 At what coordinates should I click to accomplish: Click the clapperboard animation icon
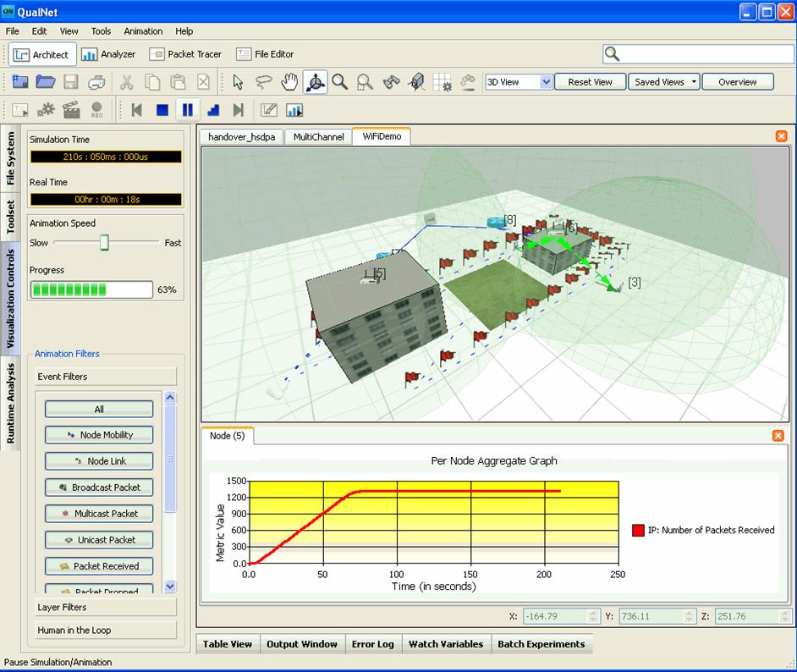tap(71, 110)
